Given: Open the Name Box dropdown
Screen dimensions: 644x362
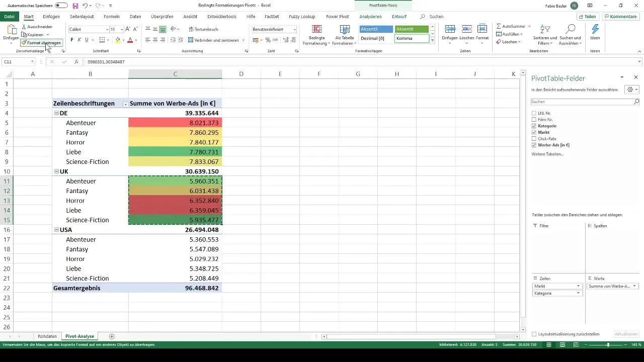Looking at the screenshot, I should [x=32, y=62].
